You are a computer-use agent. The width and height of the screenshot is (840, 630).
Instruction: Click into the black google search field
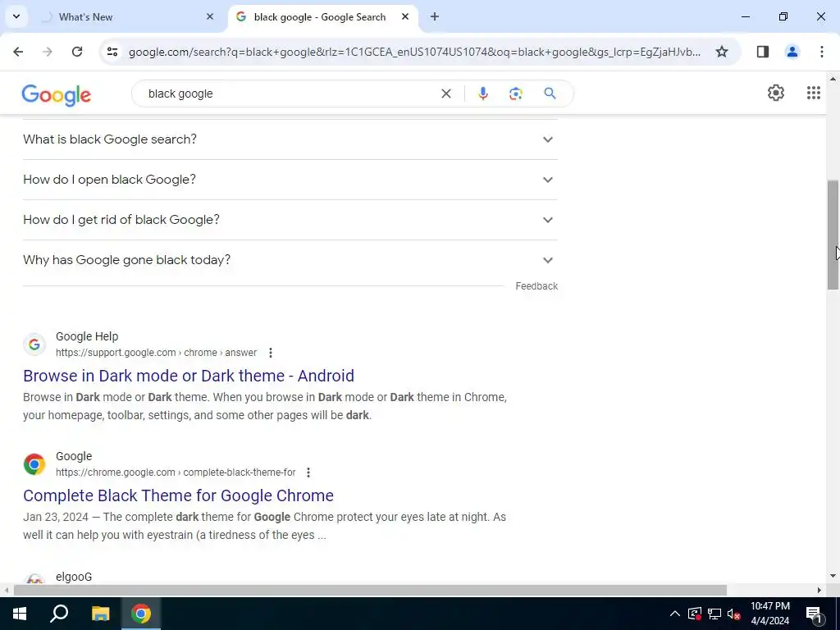point(290,94)
